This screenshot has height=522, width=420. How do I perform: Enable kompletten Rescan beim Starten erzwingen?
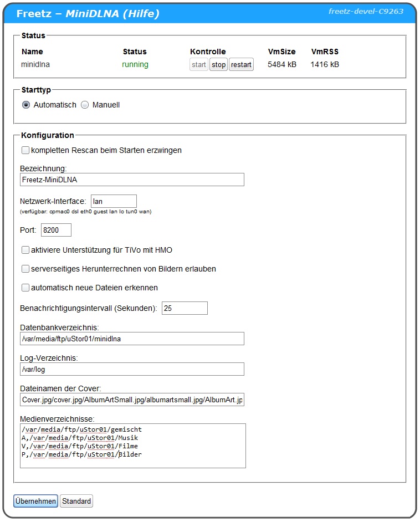[x=25, y=150]
